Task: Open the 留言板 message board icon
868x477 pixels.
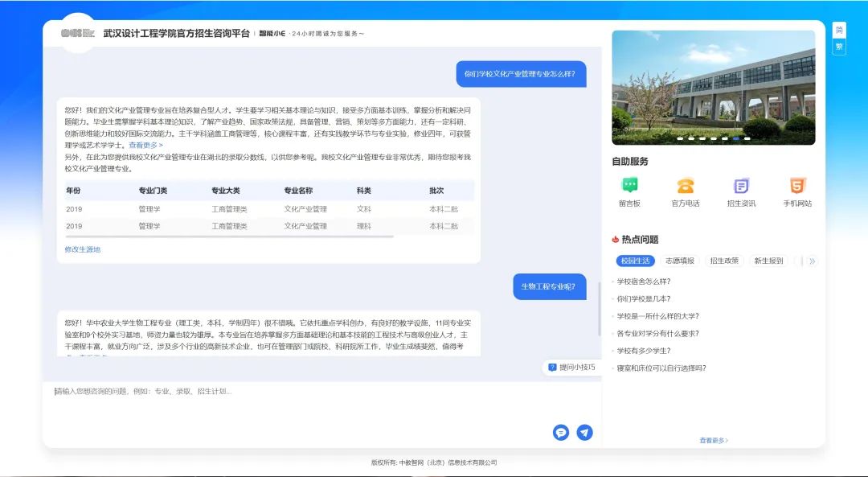Action: click(629, 186)
